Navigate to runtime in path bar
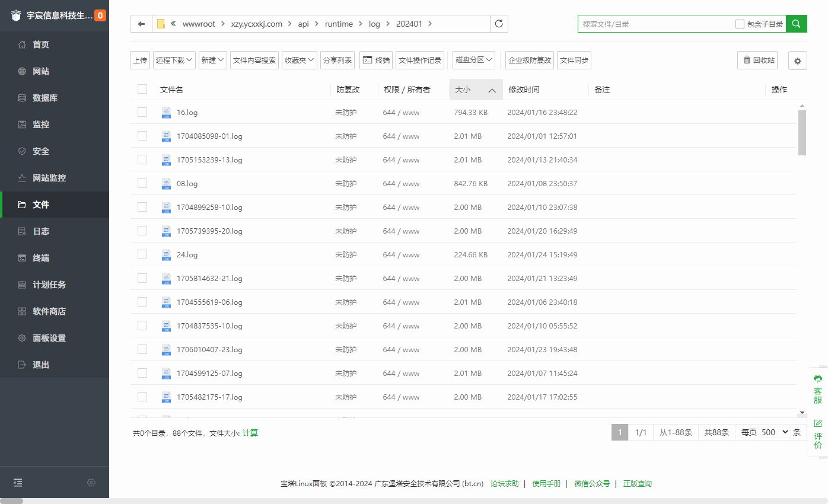Viewport: 828px width, 504px height. point(339,24)
